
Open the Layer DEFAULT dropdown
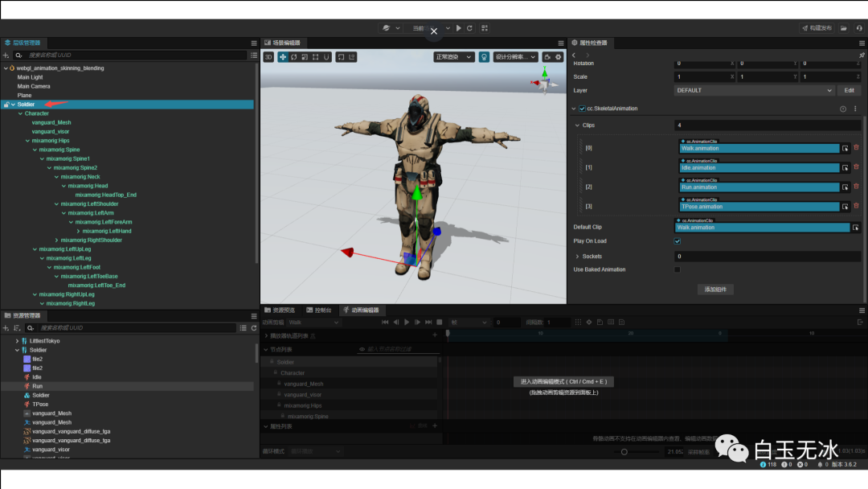click(753, 91)
